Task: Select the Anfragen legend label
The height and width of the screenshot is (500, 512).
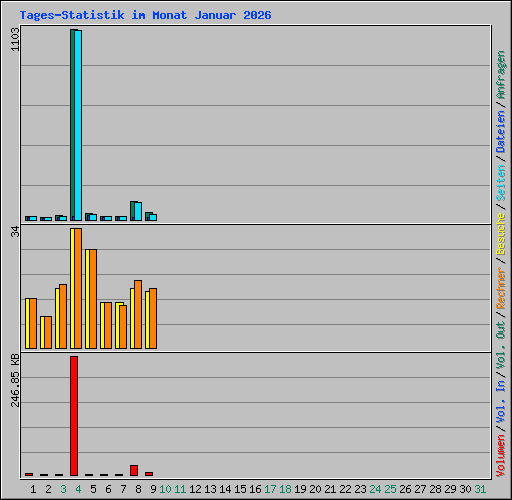Action: click(501, 75)
